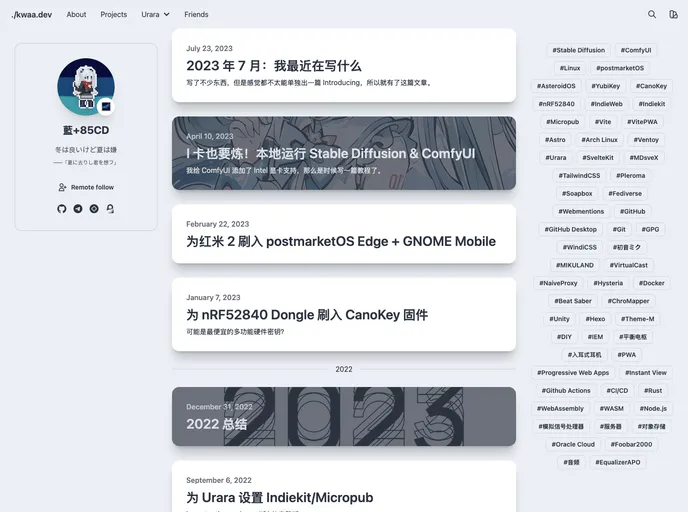Open the Urara Indiekit/Micropub post
Viewport: 688px width, 512px height.
coord(344,486)
